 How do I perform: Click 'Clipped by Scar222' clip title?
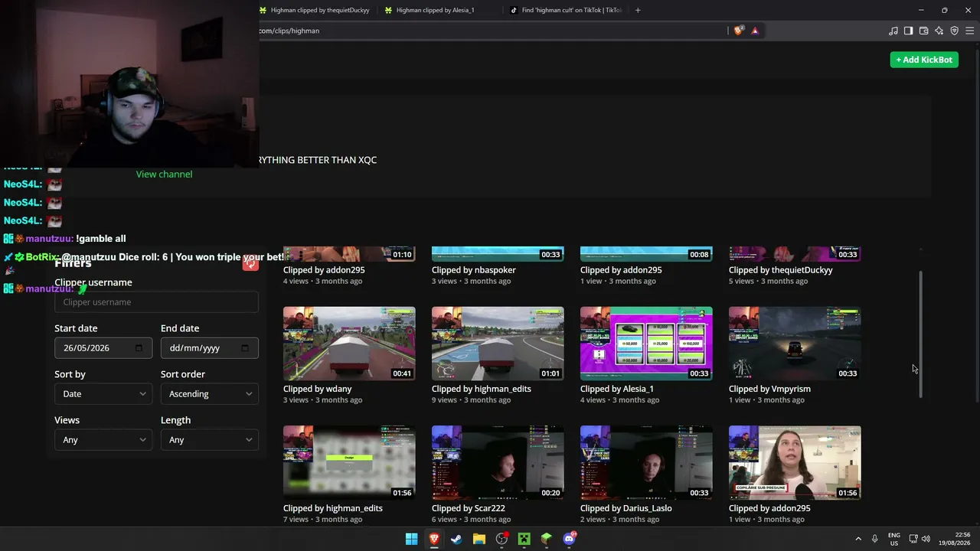point(469,508)
